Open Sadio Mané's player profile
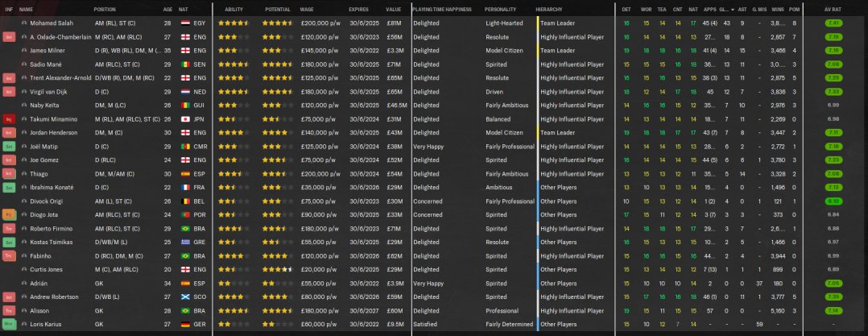The image size is (868, 336). click(x=47, y=64)
